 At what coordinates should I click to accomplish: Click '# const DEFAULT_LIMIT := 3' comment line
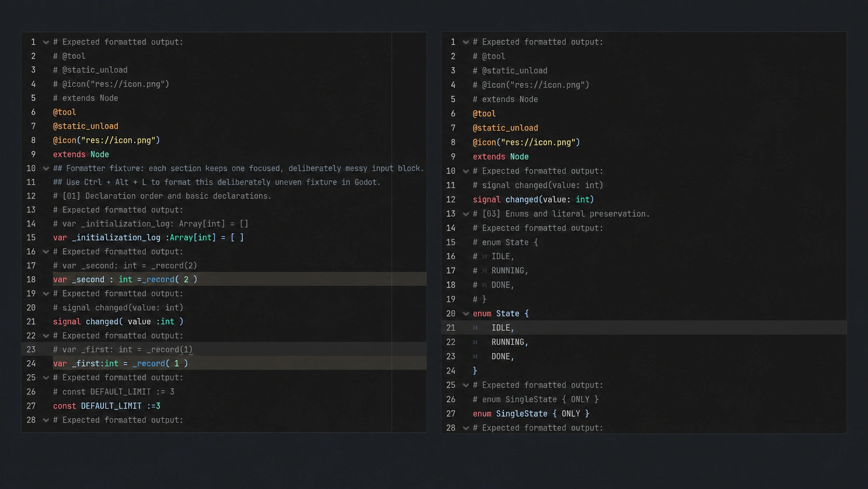click(114, 392)
